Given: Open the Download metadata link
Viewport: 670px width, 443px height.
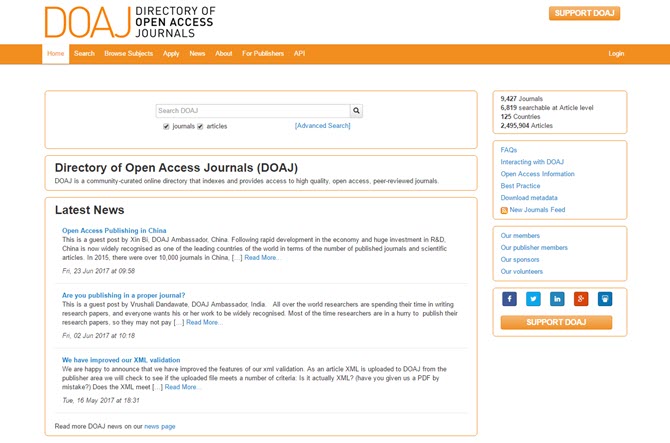Looking at the screenshot, I should coord(529,198).
